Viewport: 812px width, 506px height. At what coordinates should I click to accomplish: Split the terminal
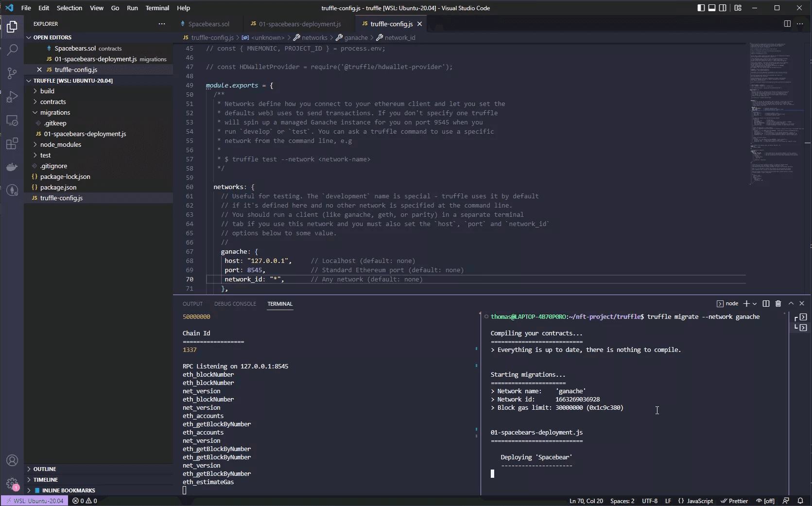click(766, 303)
